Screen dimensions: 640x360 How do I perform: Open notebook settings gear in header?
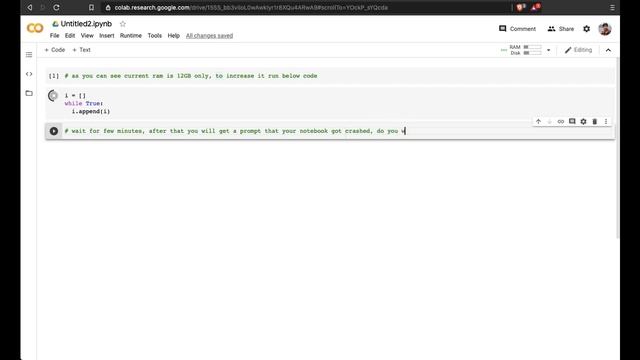tap(587, 29)
